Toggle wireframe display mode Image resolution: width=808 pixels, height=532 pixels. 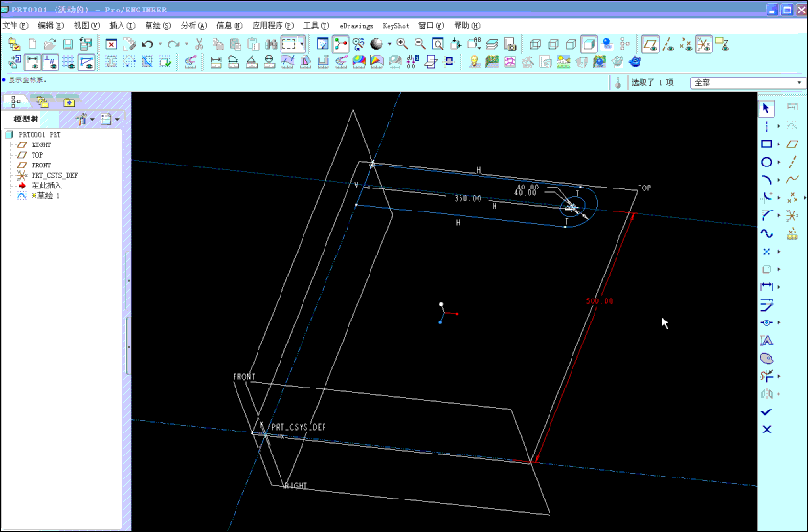535,44
